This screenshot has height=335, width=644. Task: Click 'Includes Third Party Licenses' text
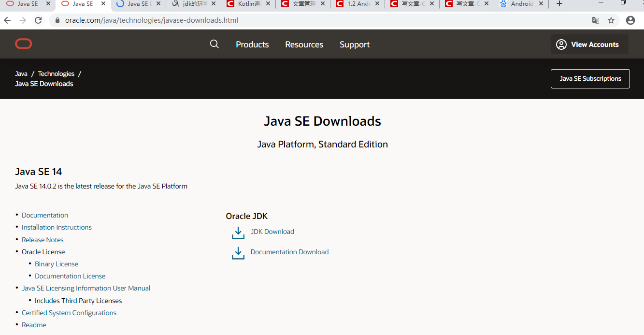click(78, 301)
